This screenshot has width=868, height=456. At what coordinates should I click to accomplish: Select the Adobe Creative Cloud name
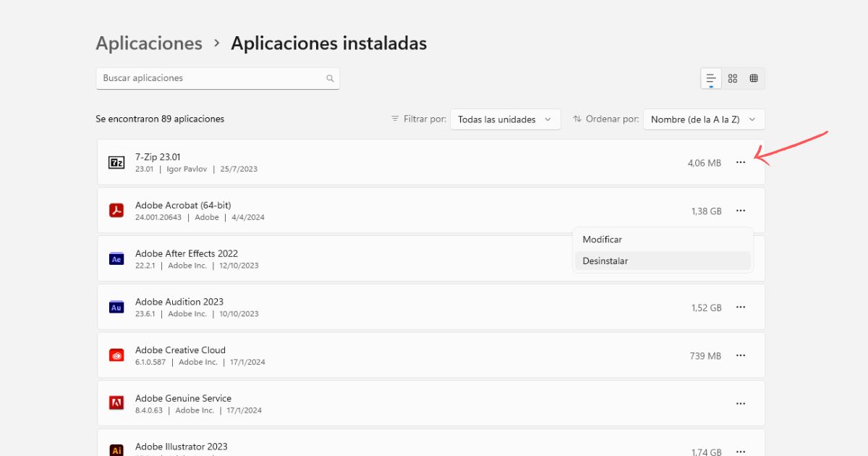[180, 350]
